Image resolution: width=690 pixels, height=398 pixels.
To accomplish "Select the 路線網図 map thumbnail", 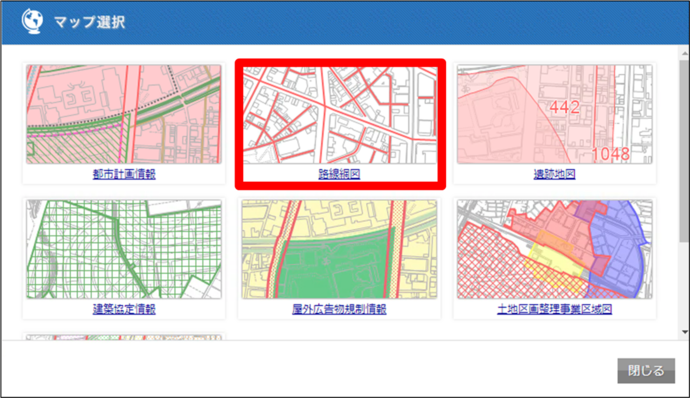I will 340,114.
